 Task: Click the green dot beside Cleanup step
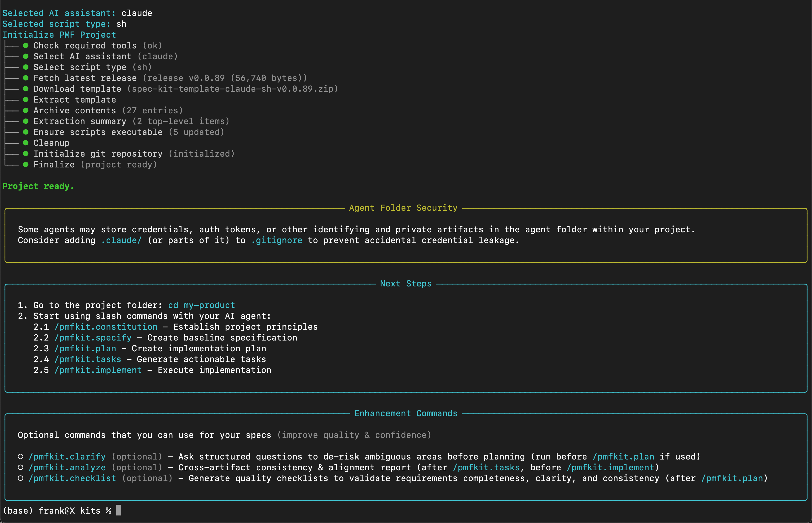click(26, 143)
